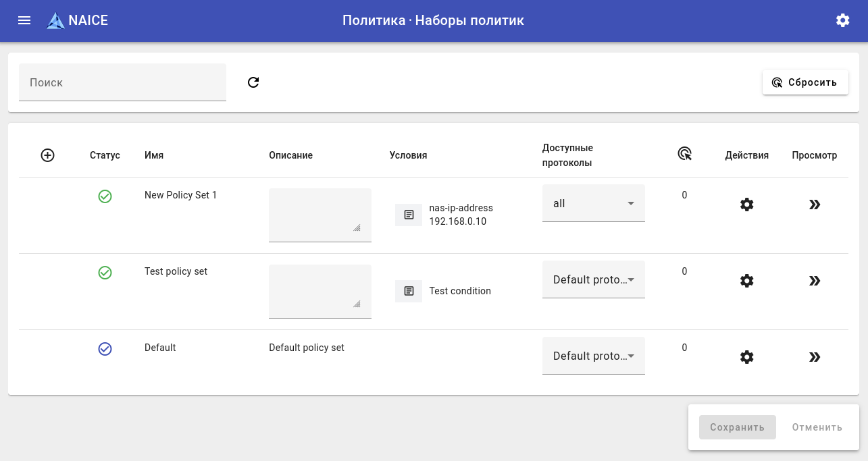Open actions gear for New Policy Set 1

click(x=746, y=205)
